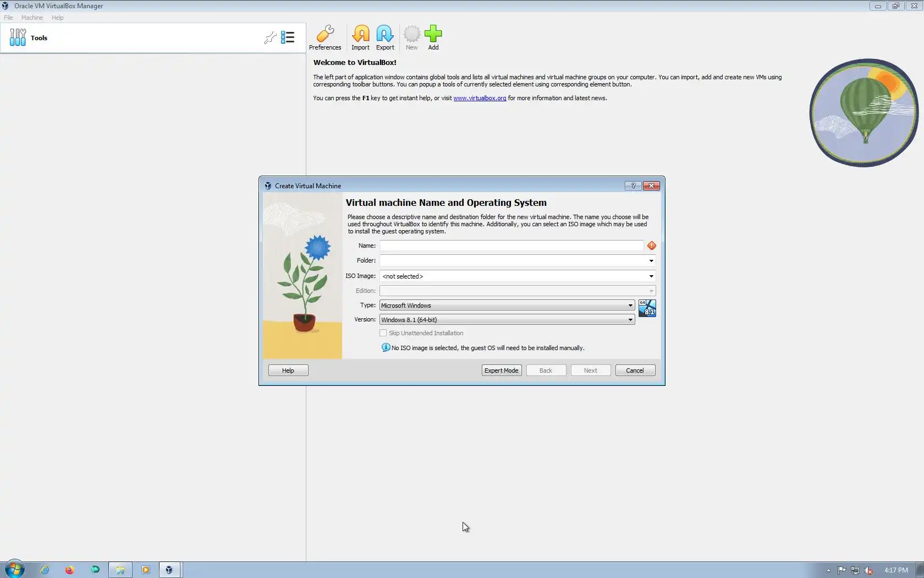The width and height of the screenshot is (924, 578).
Task: Open the Tools list menu icon
Action: [288, 37]
